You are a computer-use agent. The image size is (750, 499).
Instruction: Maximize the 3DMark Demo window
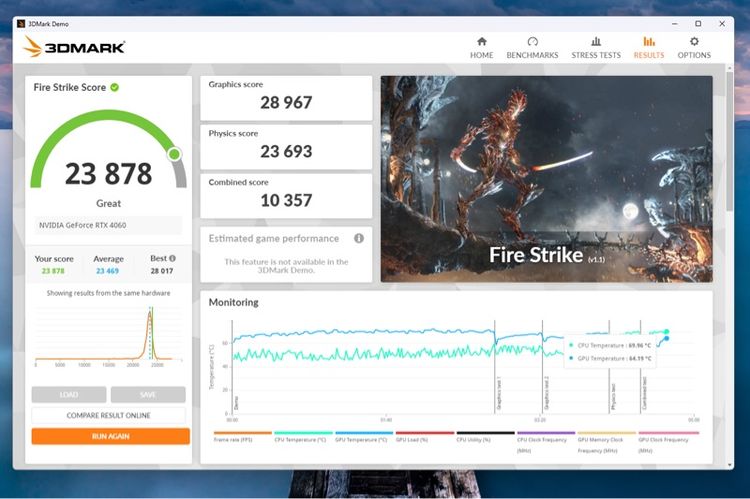pos(698,23)
